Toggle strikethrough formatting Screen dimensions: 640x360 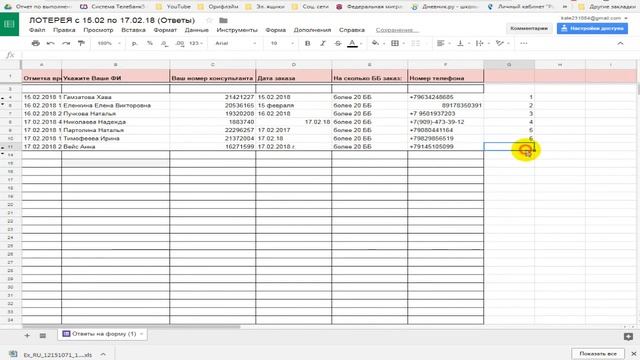coord(338,43)
